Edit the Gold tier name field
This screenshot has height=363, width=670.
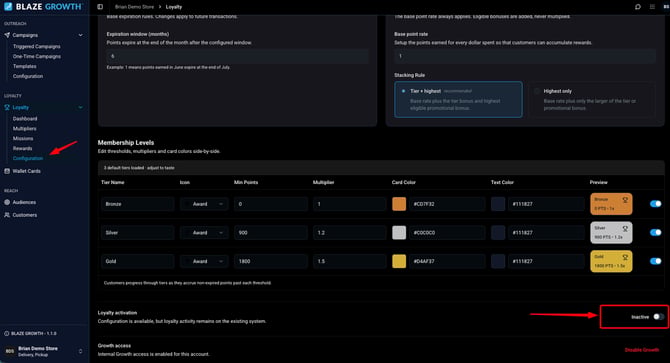pos(138,261)
